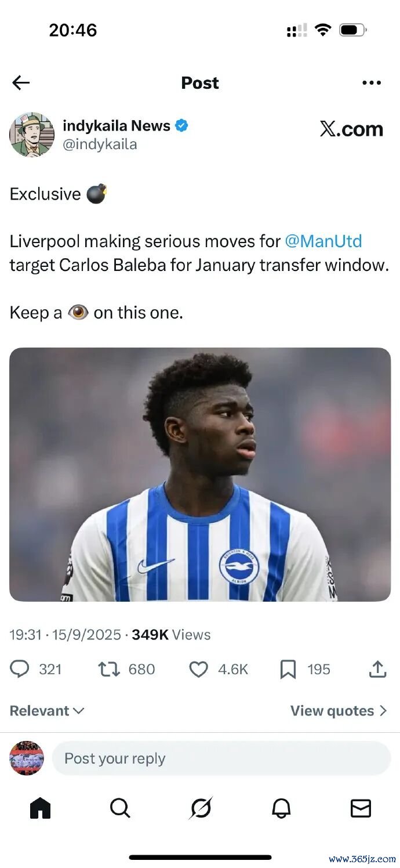400x868 pixels.
Task: Open the Messages envelope
Action: [361, 808]
